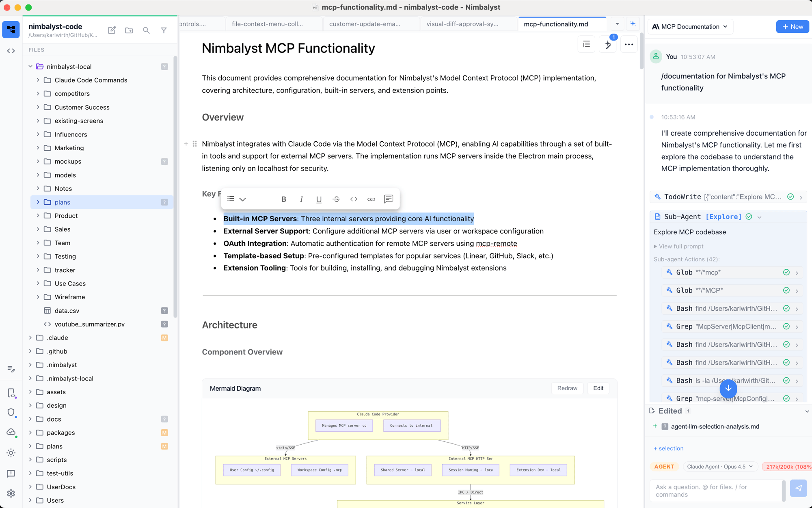Click the AI wand icon with the badge

coord(608,45)
